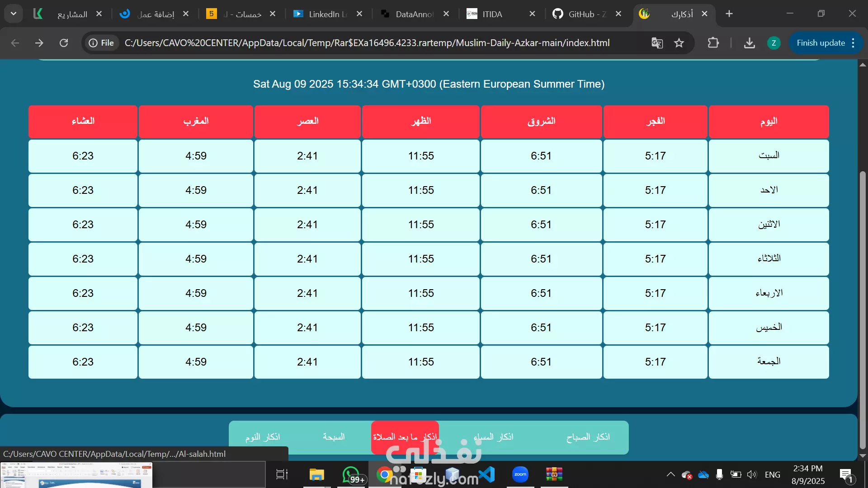Open OneDrive tray icon
This screenshot has height=488, width=868.
pos(703,474)
